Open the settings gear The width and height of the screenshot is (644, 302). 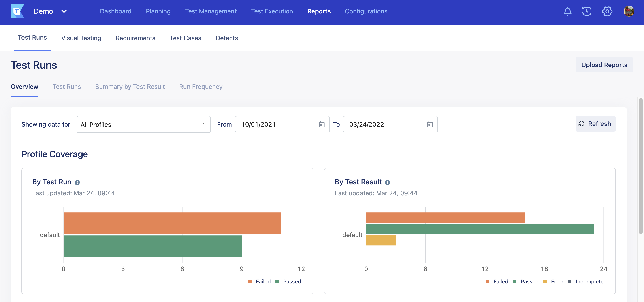click(x=607, y=11)
